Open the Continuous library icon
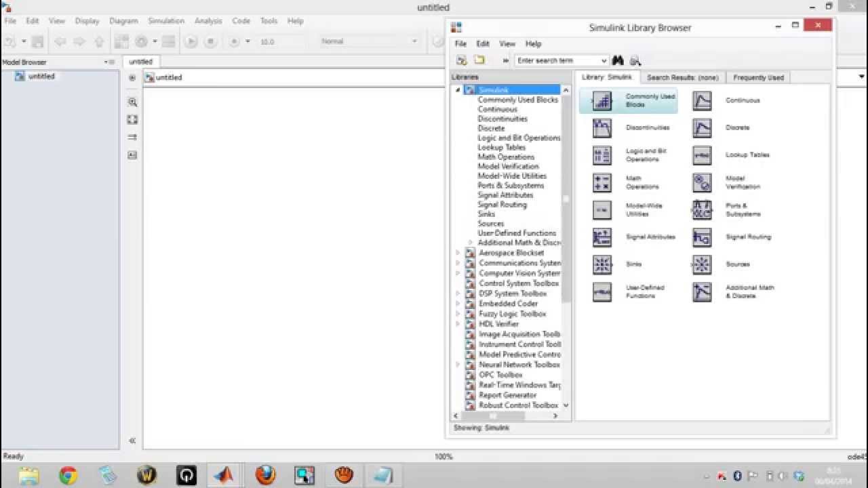Screen dimensions: 868x488 pos(702,101)
